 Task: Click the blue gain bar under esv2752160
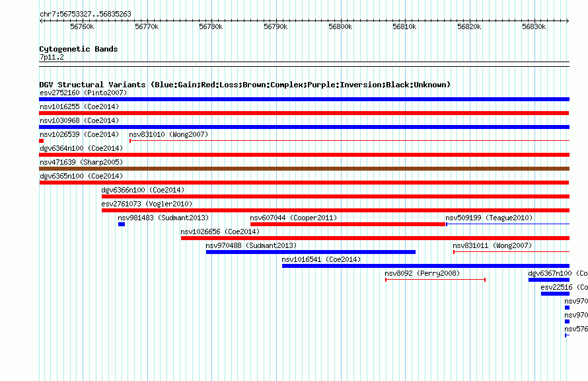304,99
